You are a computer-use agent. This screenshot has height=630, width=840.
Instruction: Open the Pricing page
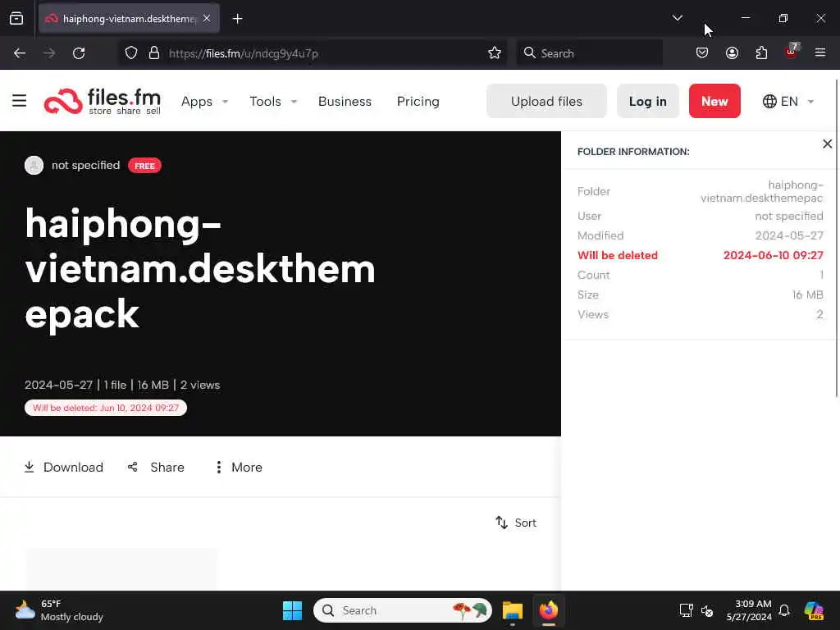pyautogui.click(x=418, y=101)
